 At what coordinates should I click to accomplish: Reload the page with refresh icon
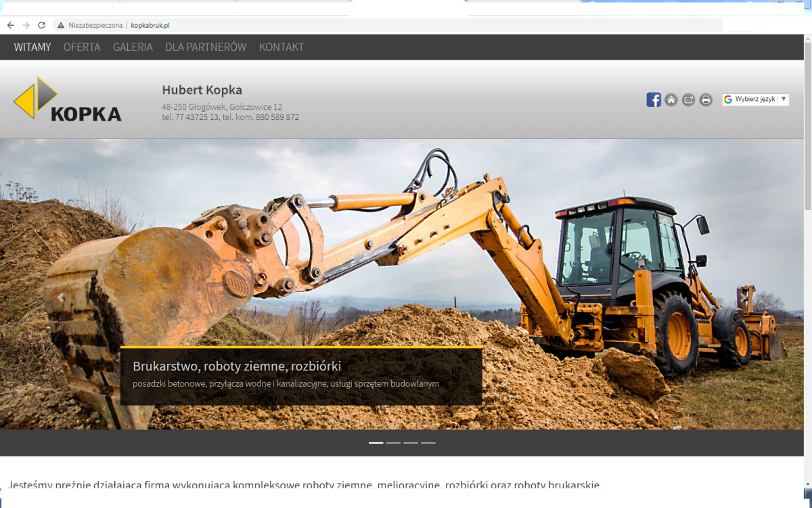pos(41,25)
